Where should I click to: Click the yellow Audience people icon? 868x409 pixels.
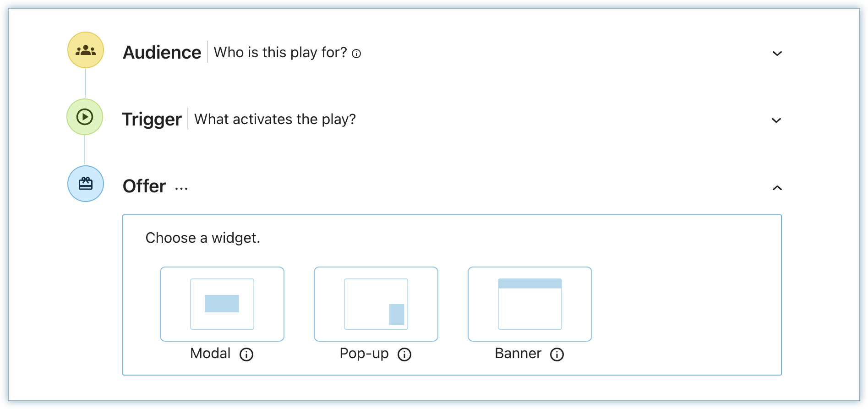tap(86, 50)
